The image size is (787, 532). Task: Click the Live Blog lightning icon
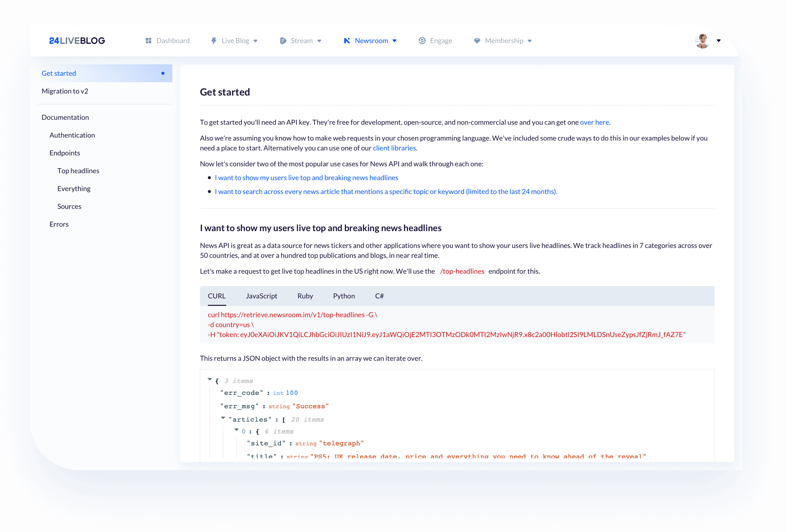pos(214,41)
